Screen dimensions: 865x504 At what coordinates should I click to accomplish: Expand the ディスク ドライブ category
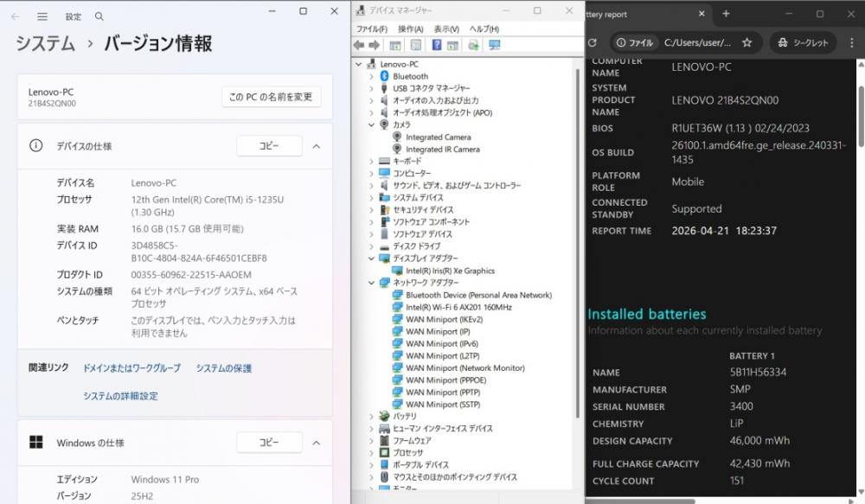point(371,246)
